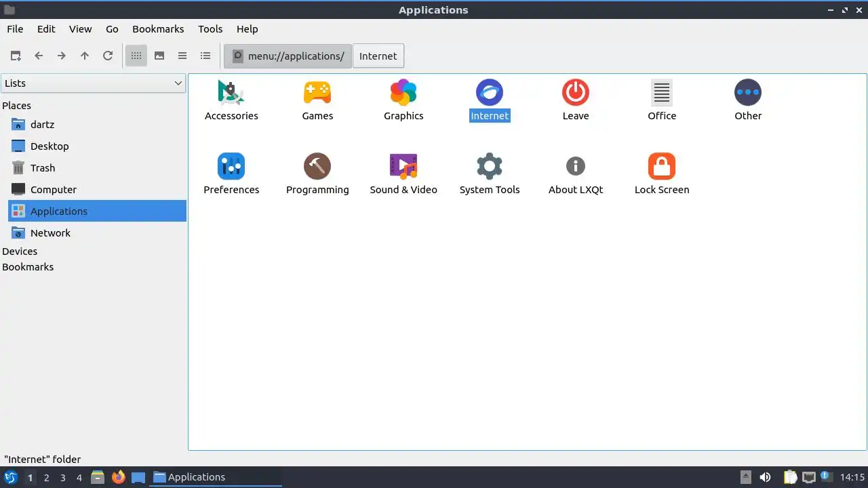Open the LXQt main menu in panel
The image size is (868, 488).
pos(11,477)
